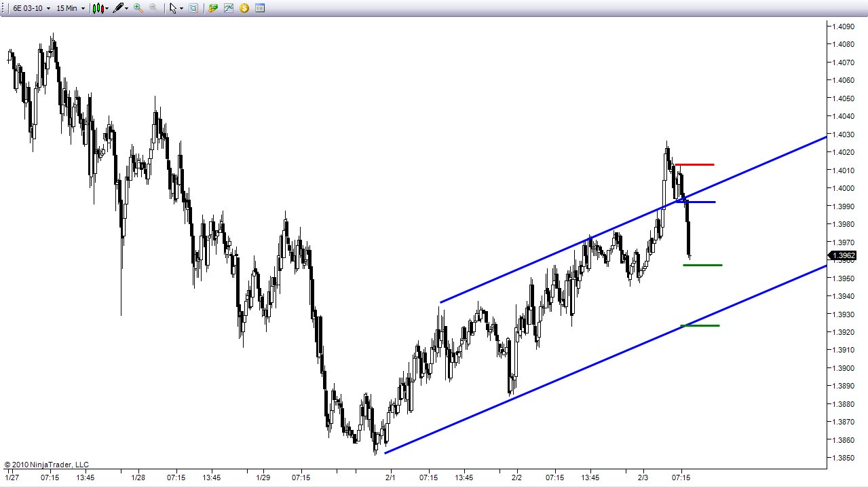
Task: Click the 1/29 date label
Action: [x=264, y=477]
